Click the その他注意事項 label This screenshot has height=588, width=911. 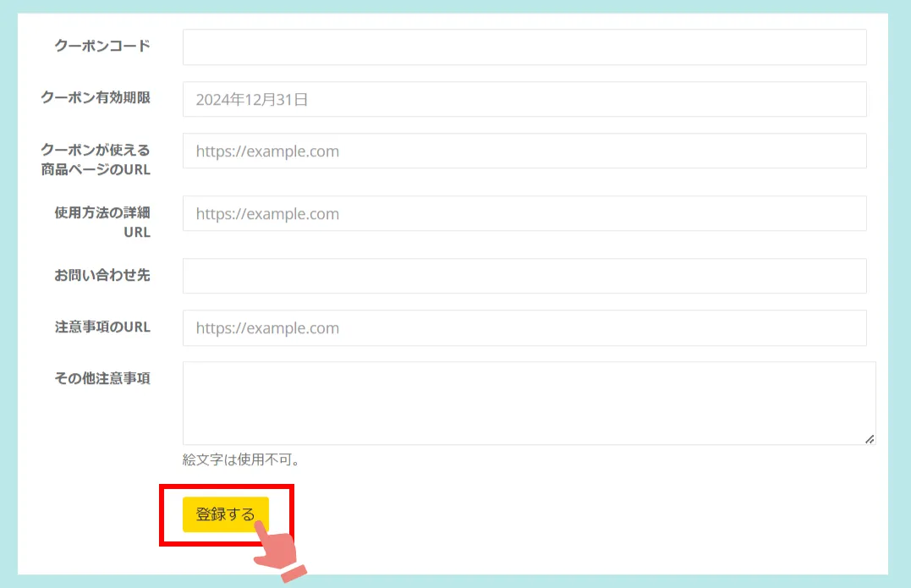pyautogui.click(x=102, y=378)
